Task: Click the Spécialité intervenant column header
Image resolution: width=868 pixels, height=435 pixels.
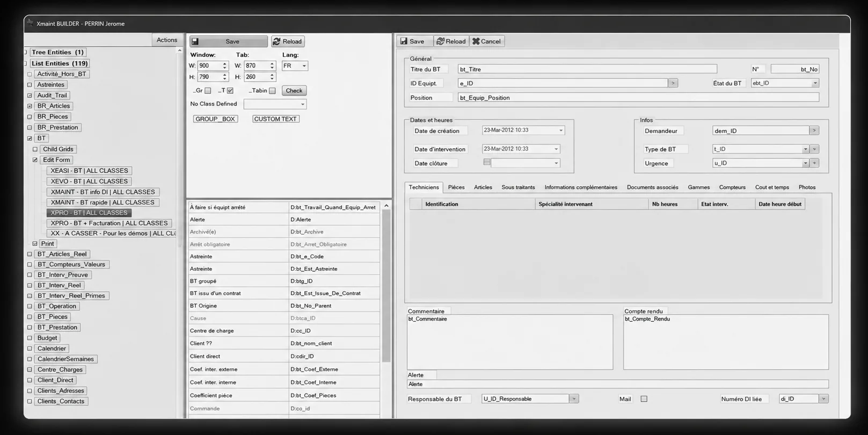Action: [x=592, y=204]
